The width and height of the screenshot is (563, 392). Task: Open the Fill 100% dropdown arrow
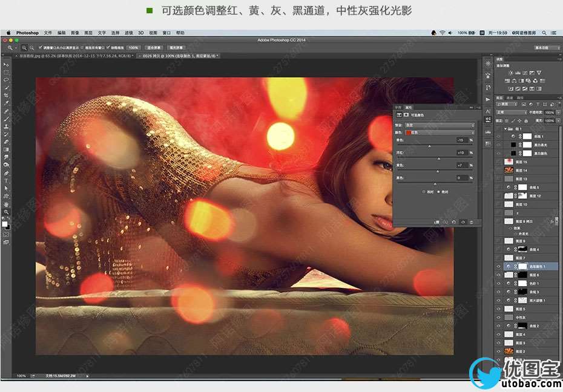click(x=558, y=121)
